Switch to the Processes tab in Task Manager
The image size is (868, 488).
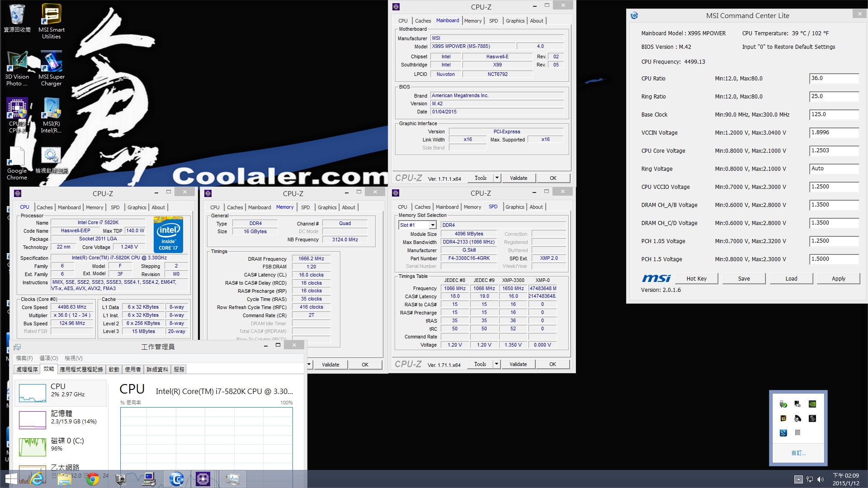(27, 369)
